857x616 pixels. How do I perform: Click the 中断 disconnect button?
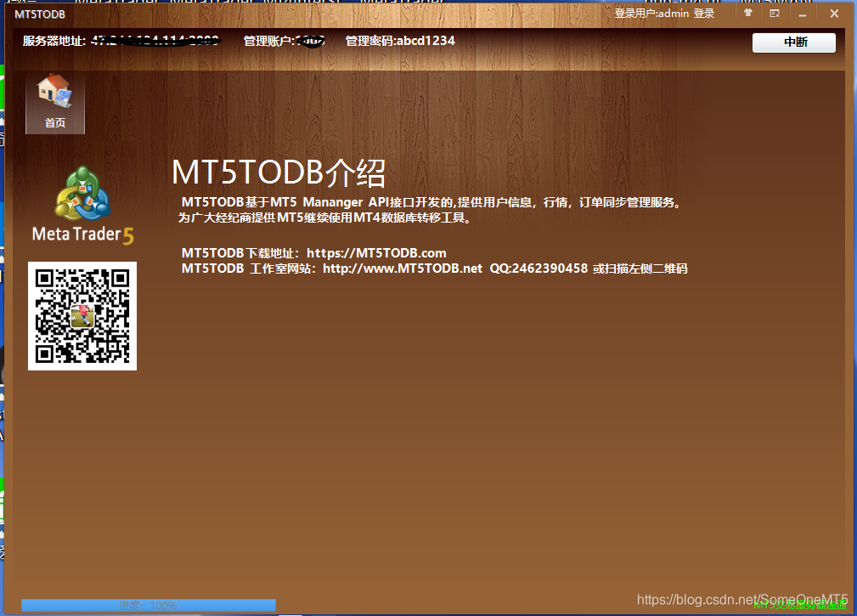(x=794, y=42)
